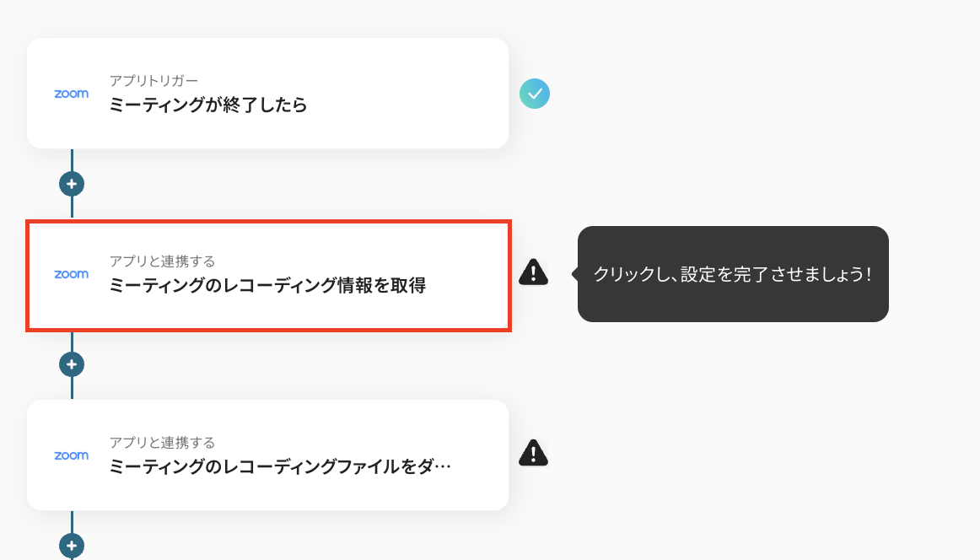The width and height of the screenshot is (980, 560).
Task: Click warning icon beside レコーディングファイル download step
Action: tap(533, 453)
